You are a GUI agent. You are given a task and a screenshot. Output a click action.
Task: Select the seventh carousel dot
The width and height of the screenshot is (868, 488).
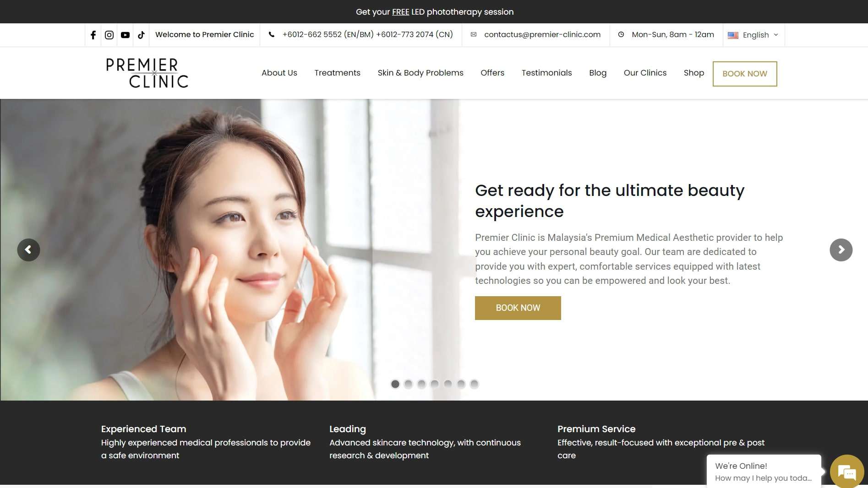pyautogui.click(x=475, y=384)
